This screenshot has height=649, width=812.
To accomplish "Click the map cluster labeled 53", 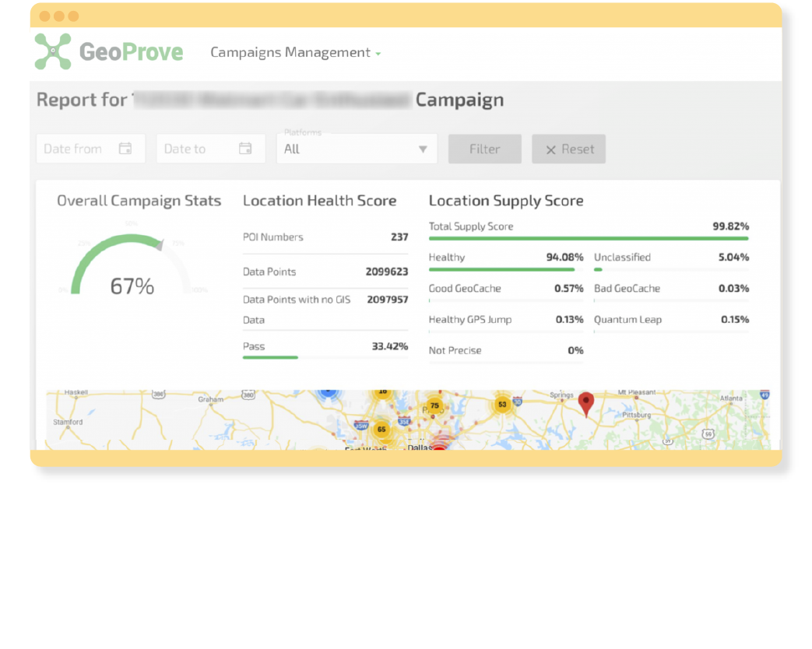I will pyautogui.click(x=502, y=404).
